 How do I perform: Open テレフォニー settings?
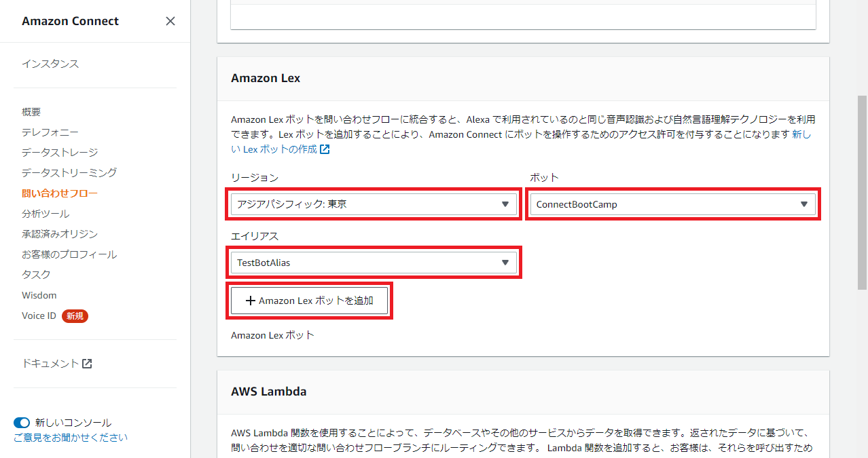pos(50,132)
